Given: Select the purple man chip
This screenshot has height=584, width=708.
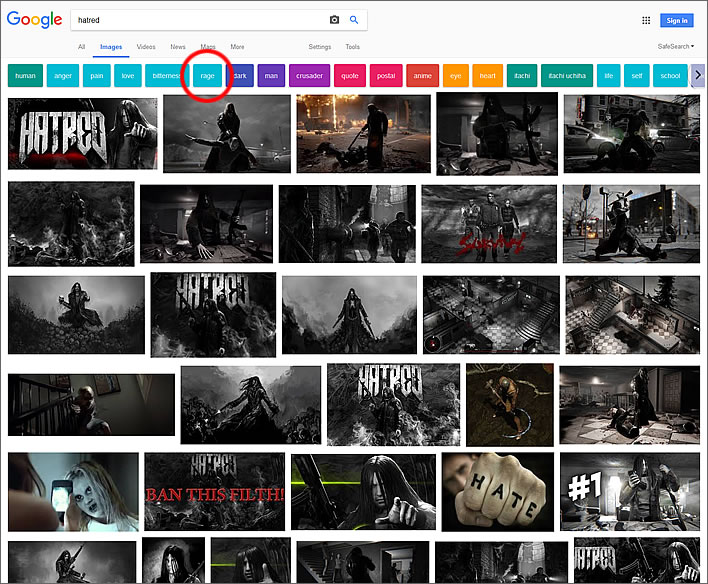Looking at the screenshot, I should (271, 75).
